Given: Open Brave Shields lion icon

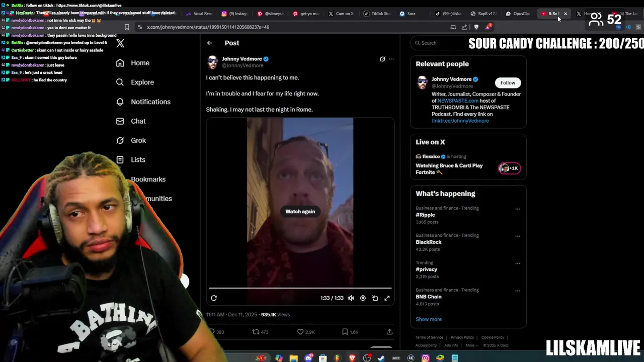Looking at the screenshot, I should tap(476, 27).
